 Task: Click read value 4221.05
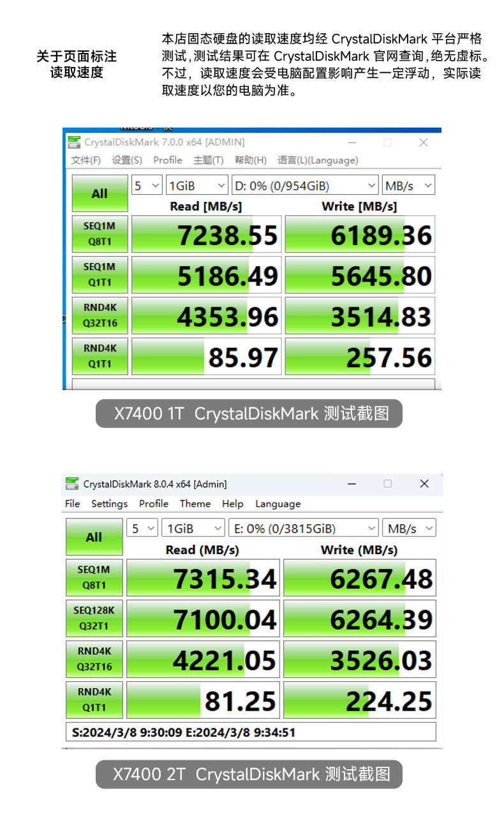(x=203, y=660)
